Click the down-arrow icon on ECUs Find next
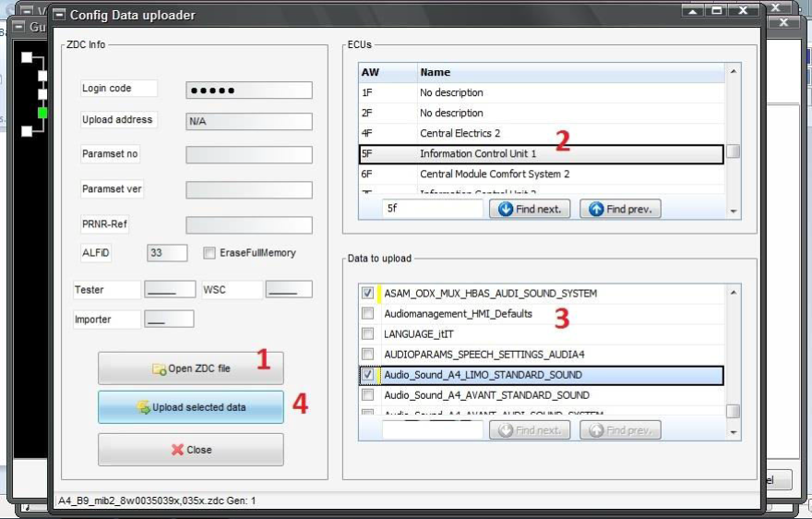Screen dimensions: 812x519 pos(506,209)
